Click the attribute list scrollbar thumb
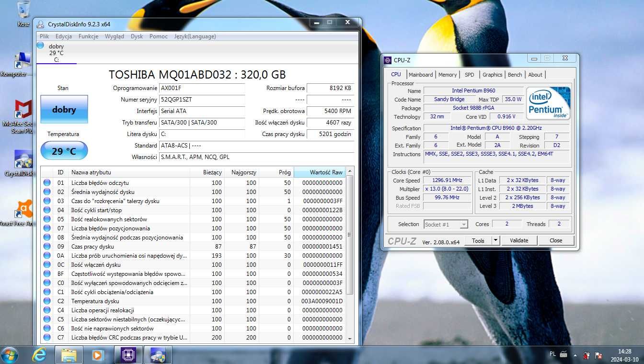Image resolution: width=644 pixels, height=364 pixels. [x=350, y=235]
